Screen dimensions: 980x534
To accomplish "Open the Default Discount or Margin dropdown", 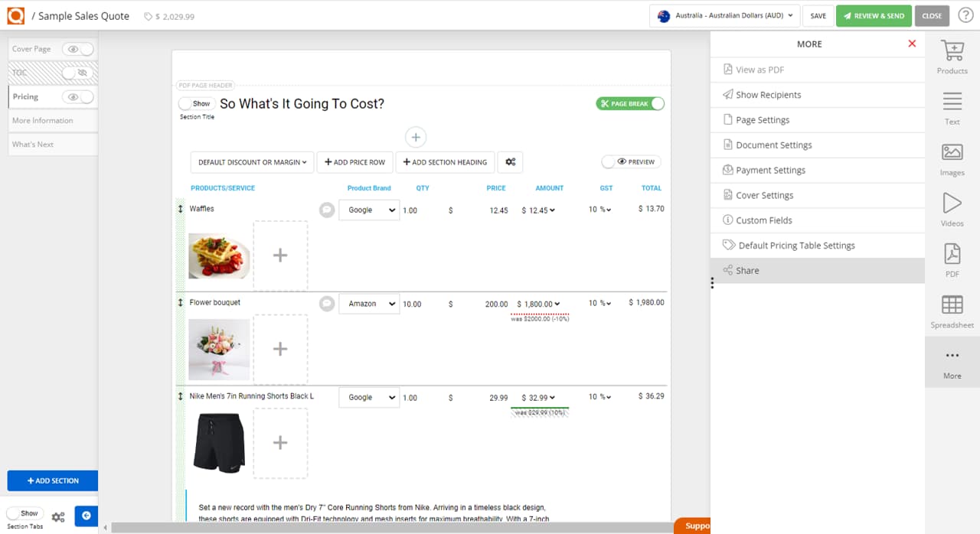I will click(251, 162).
